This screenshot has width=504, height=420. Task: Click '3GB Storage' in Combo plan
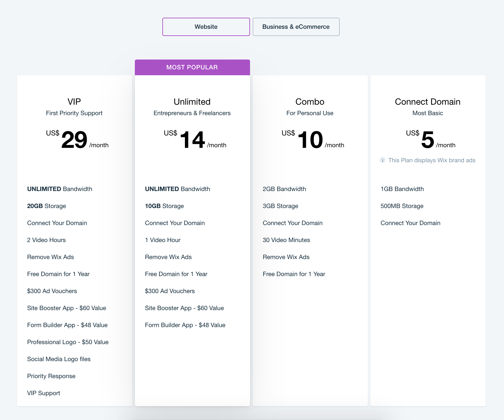point(280,206)
